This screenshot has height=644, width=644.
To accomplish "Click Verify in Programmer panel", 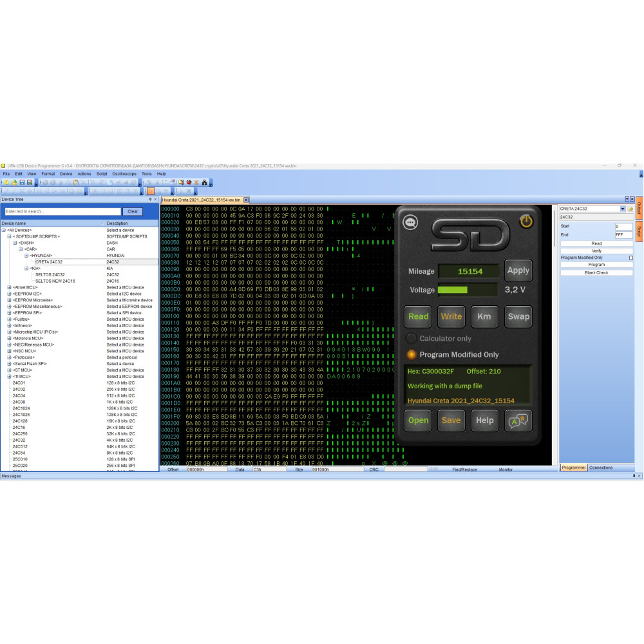I will 596,251.
